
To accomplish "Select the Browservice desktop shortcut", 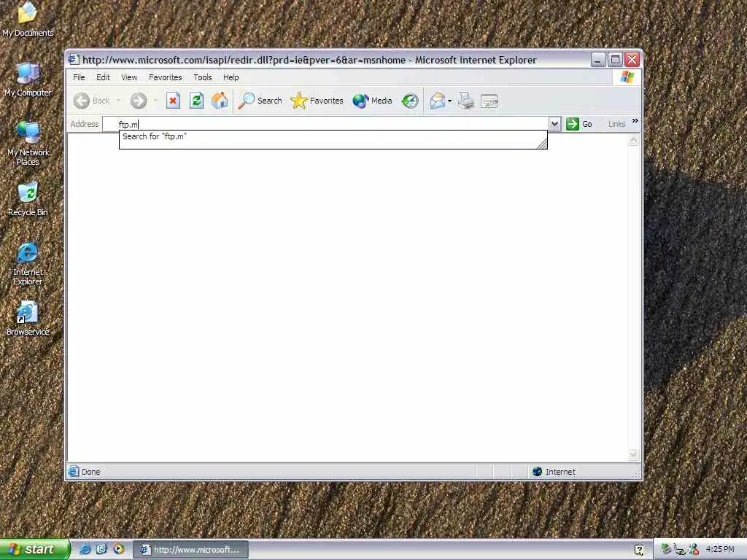I will pyautogui.click(x=28, y=319).
